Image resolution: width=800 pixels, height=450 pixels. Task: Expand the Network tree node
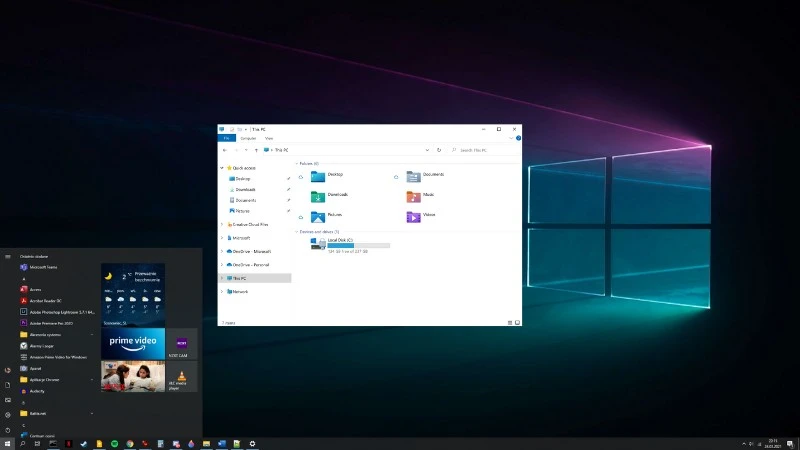click(222, 291)
